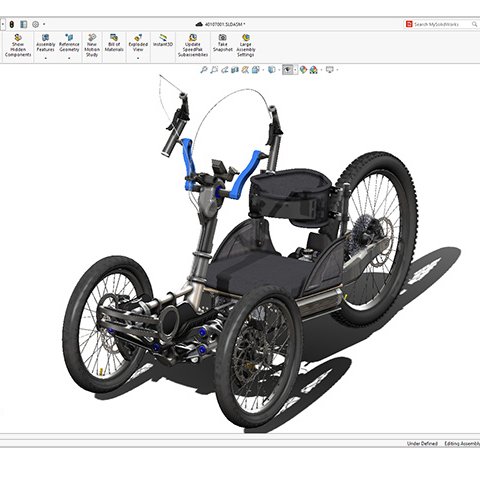Click search magnifier in MySolidWorks box
Screen dimensions: 480x480
coord(474,24)
